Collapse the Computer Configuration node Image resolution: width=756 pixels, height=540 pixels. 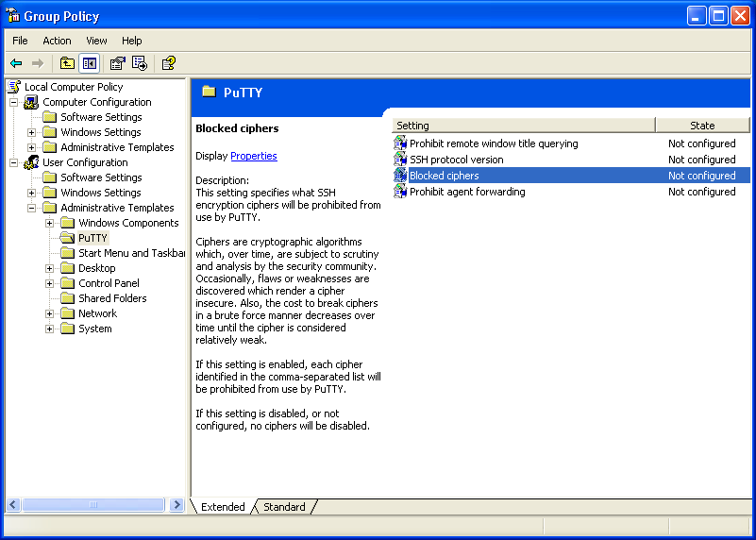pyautogui.click(x=14, y=102)
